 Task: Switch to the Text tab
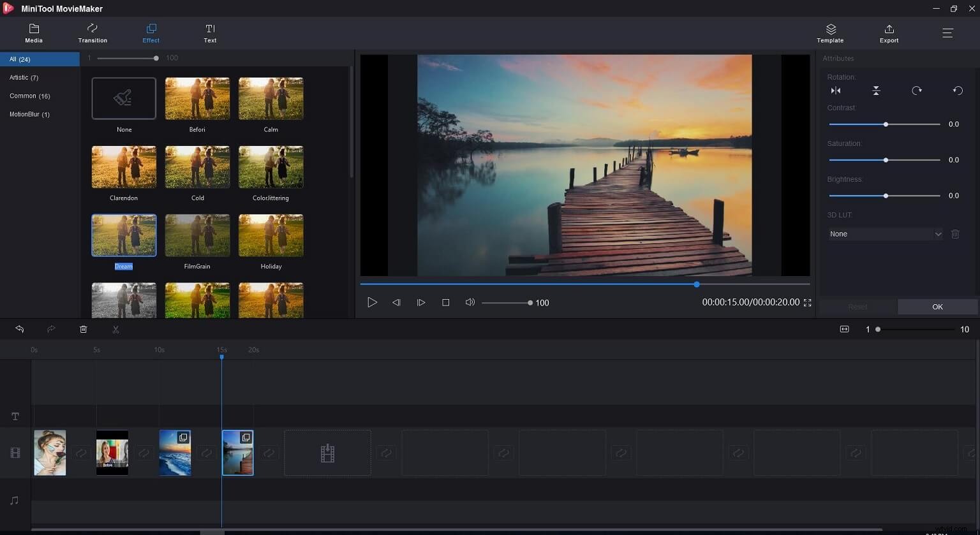click(x=210, y=33)
